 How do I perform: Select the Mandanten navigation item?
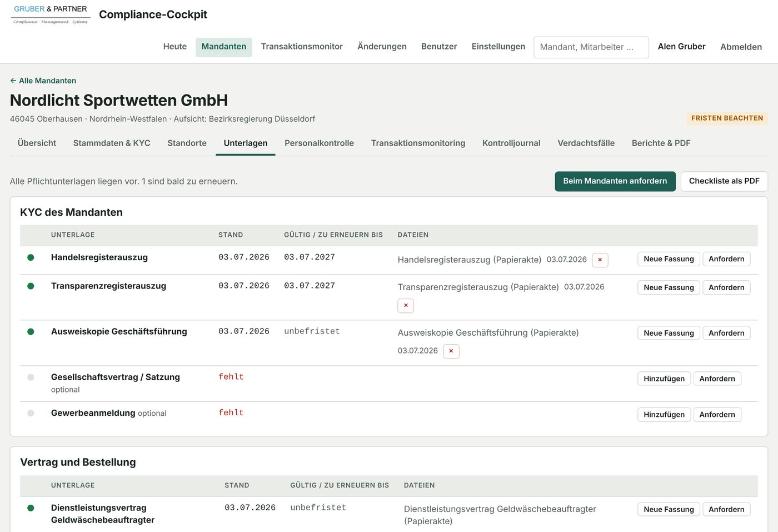pyautogui.click(x=224, y=47)
